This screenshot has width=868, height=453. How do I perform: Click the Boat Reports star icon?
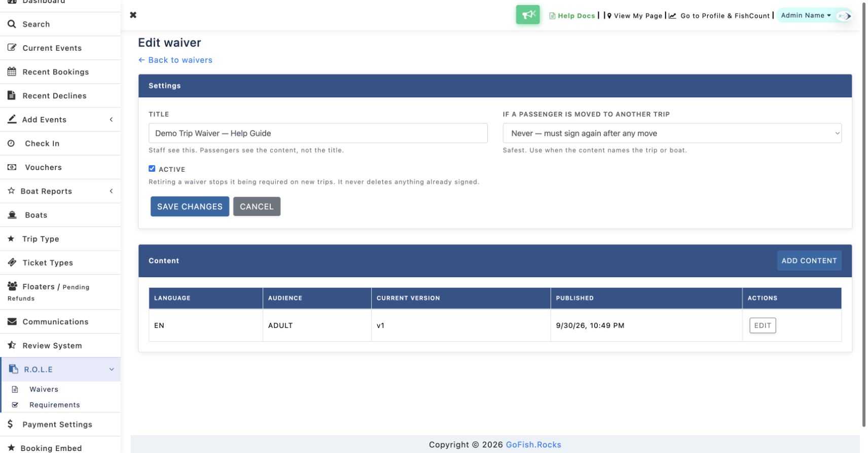tap(11, 191)
